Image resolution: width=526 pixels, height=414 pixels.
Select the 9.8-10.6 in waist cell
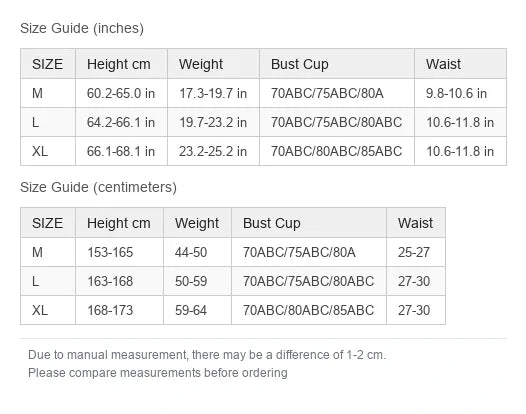tap(460, 93)
